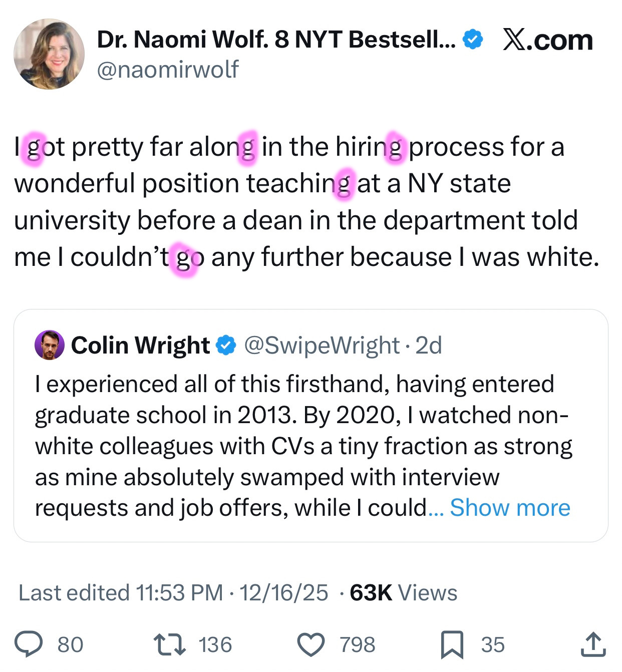Click the Dr. Naomi Wolf display name
Screen dimensions: 622x672
tap(276, 40)
